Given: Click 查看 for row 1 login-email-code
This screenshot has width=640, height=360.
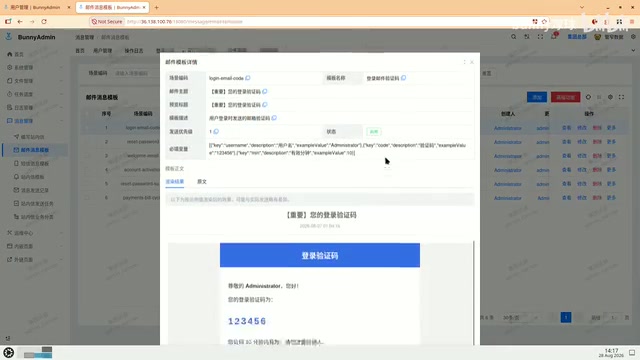Looking at the screenshot, I should [x=567, y=128].
